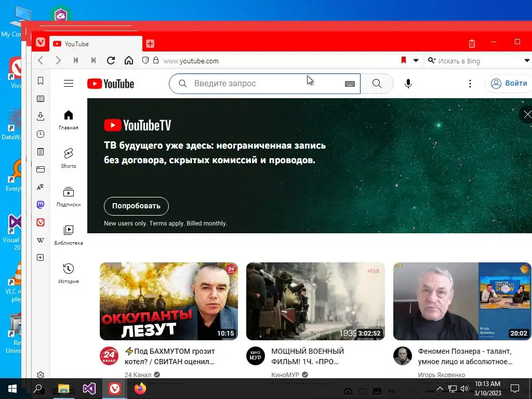The height and width of the screenshot is (399, 532).
Task: Open the ОККУПАНТЫ ЛЕЗУТ video thumbnail
Action: pos(169,301)
